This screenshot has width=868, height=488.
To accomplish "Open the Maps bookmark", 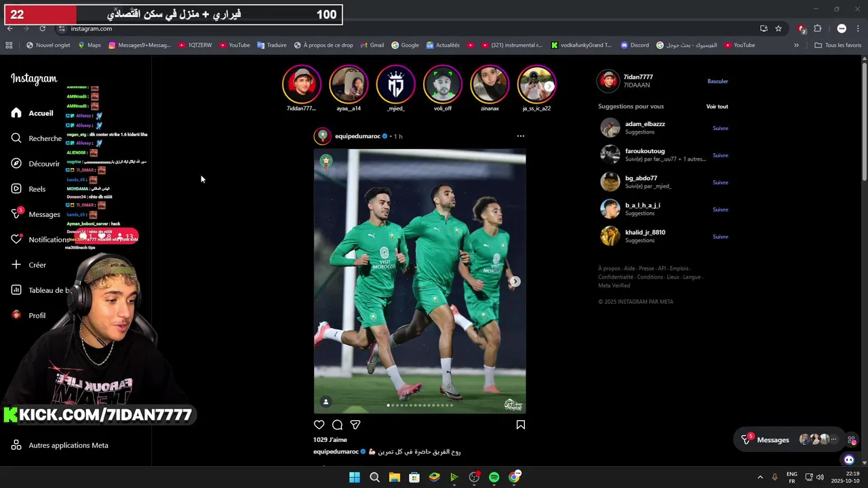I will tap(89, 45).
